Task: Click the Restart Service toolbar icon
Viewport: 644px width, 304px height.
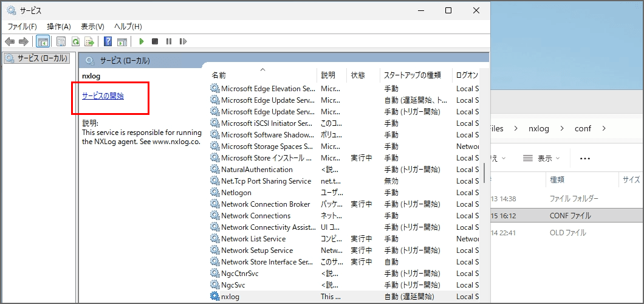Action: coord(182,41)
